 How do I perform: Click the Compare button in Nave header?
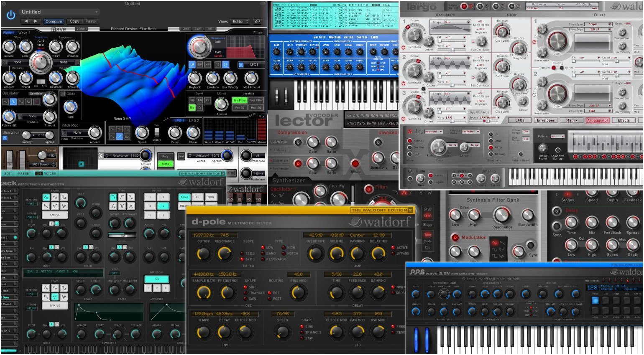pos(54,21)
